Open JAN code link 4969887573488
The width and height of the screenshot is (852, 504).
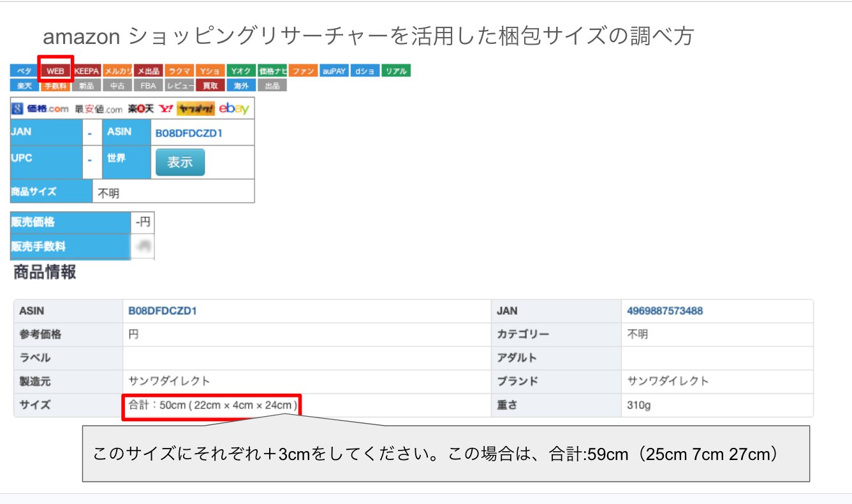pos(665,311)
